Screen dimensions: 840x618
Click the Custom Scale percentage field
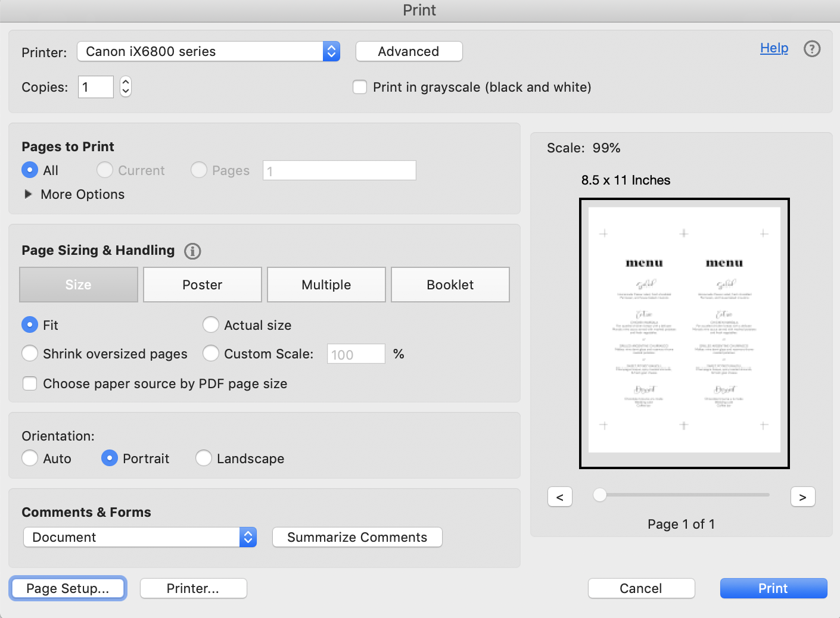[x=356, y=354]
